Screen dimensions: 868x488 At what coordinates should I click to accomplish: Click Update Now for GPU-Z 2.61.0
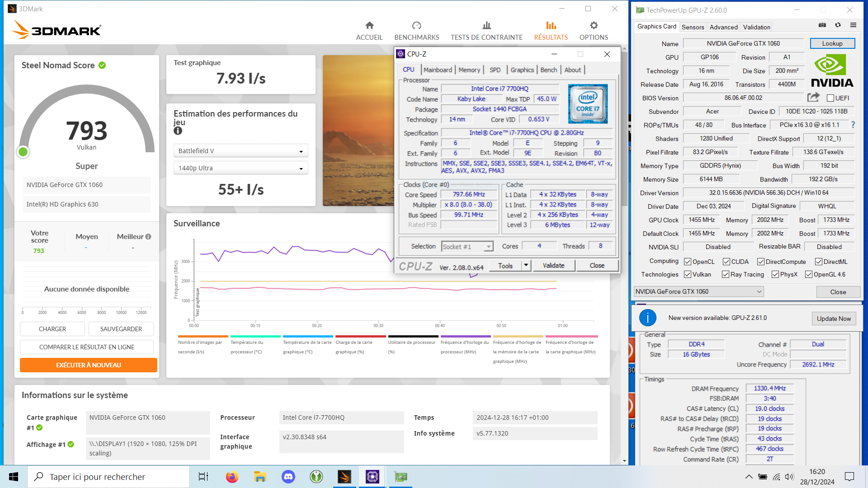834,319
